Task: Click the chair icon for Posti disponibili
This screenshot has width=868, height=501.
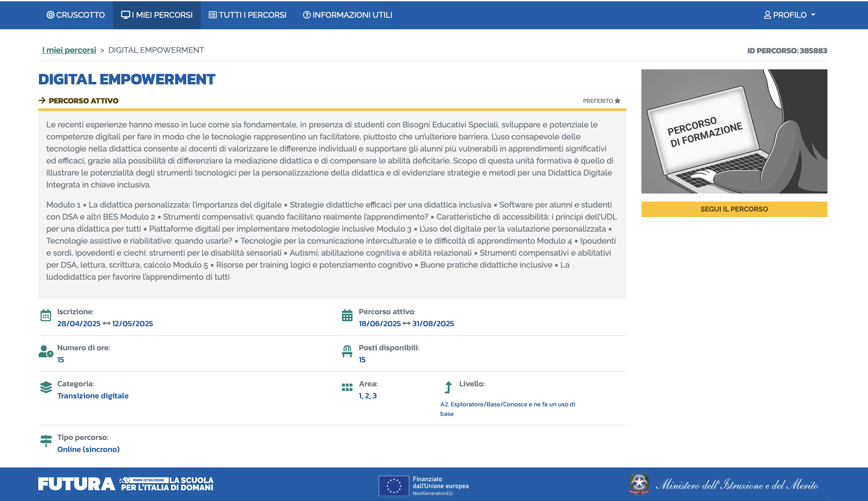Action: point(347,351)
